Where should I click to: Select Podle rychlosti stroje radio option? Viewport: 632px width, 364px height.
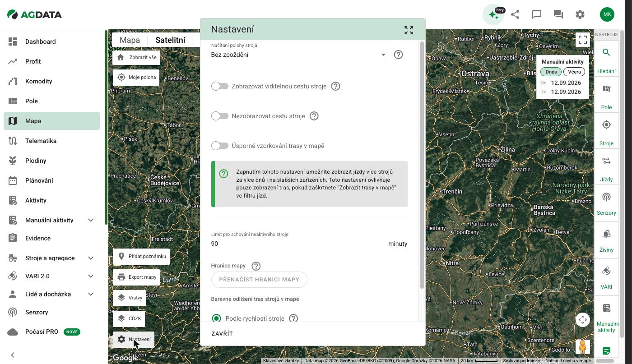pos(216,318)
